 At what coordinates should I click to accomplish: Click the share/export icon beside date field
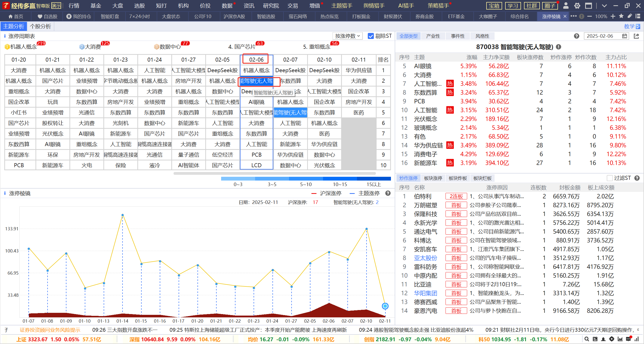tap(636, 36)
